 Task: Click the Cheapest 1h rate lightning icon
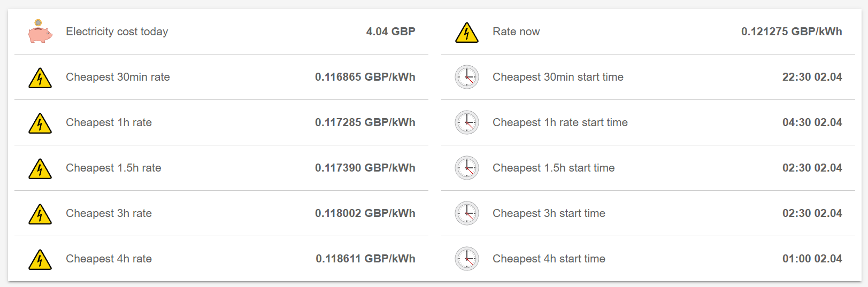point(40,123)
